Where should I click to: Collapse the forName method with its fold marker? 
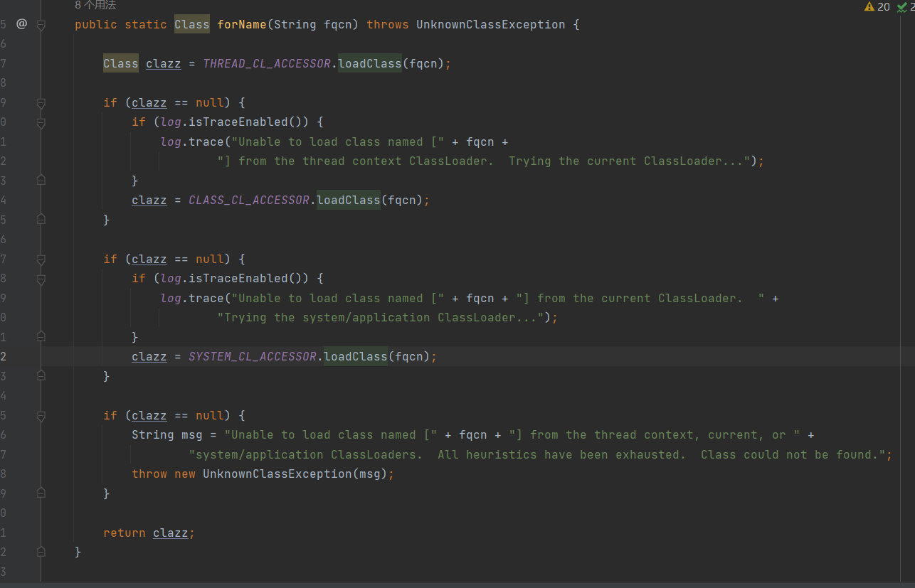41,25
